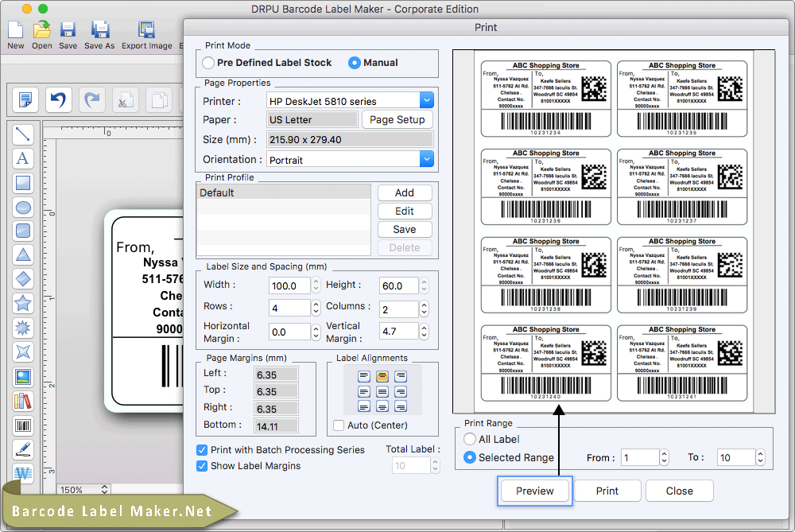Click the Width value field
Viewport: 795px width, 532px height.
(x=289, y=285)
